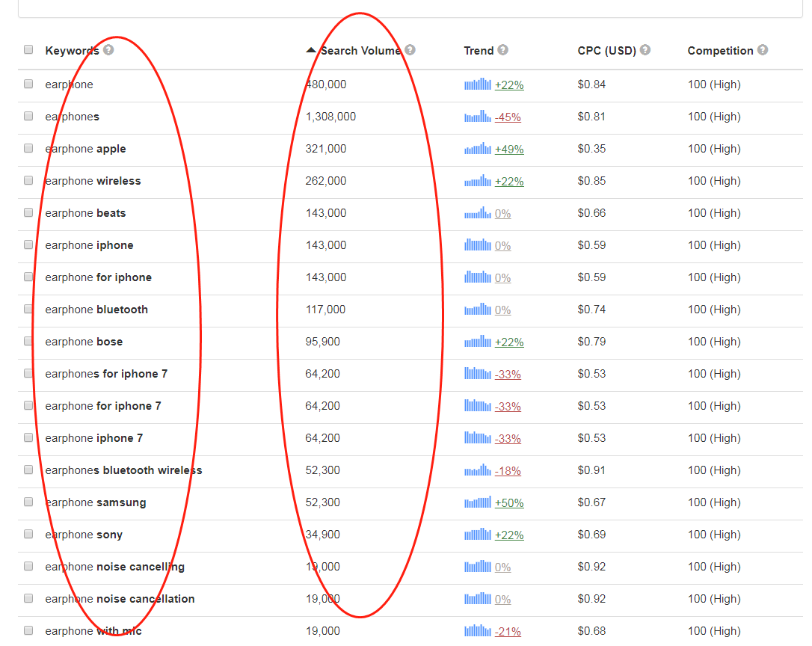Open the CPC (USD) help icon

pyautogui.click(x=645, y=50)
